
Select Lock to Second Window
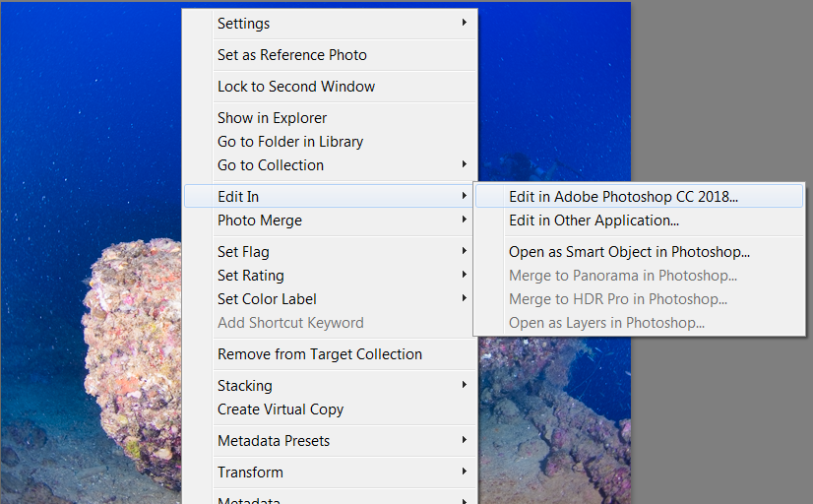(x=330, y=87)
